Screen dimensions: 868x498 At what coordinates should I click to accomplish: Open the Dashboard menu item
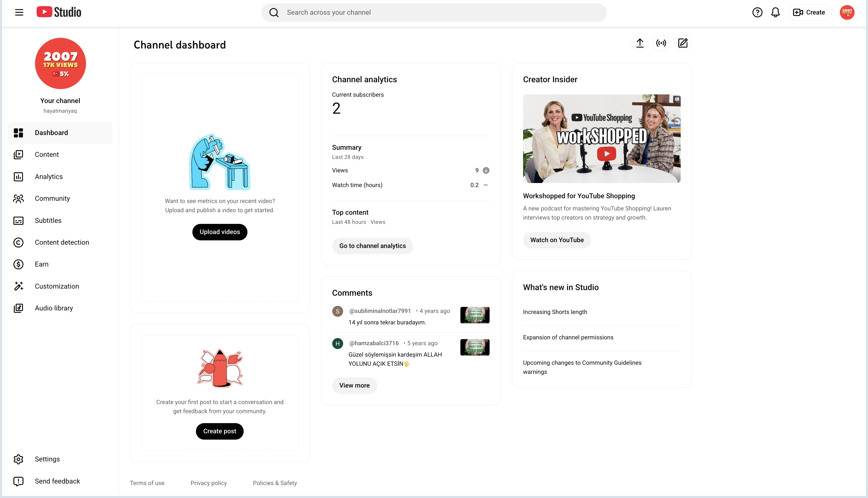pyautogui.click(x=60, y=133)
